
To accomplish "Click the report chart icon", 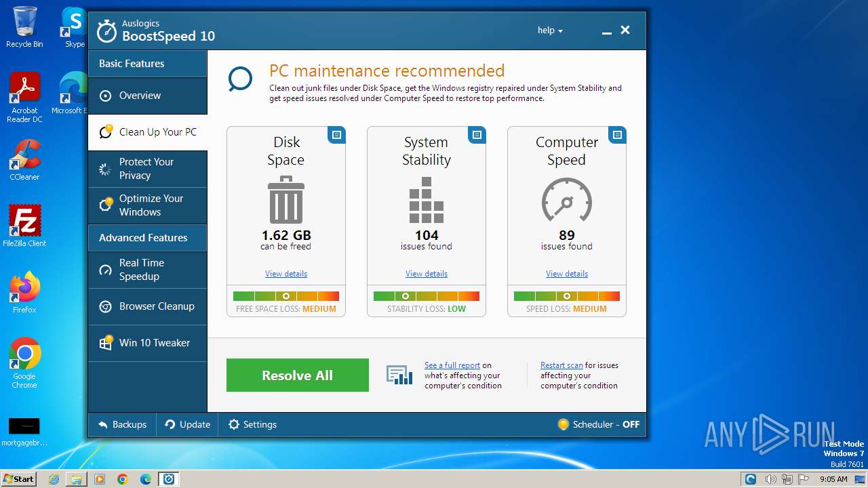I will pos(399,375).
